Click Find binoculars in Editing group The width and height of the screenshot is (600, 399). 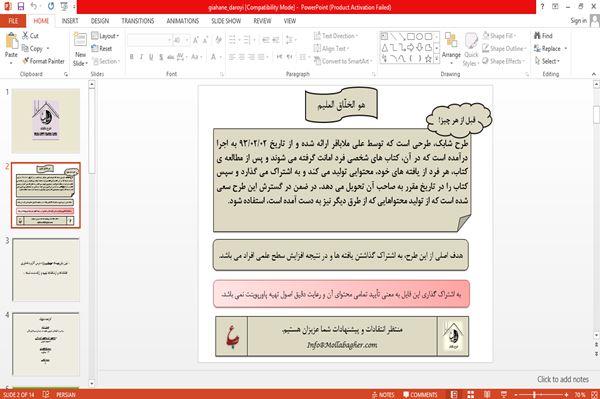click(543, 36)
